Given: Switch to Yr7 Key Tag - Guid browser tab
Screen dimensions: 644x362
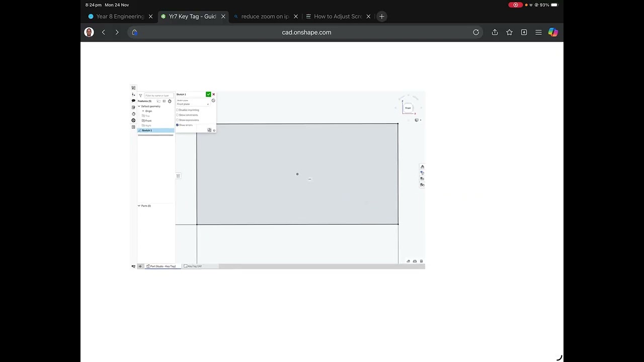Looking at the screenshot, I should pyautogui.click(x=193, y=17).
